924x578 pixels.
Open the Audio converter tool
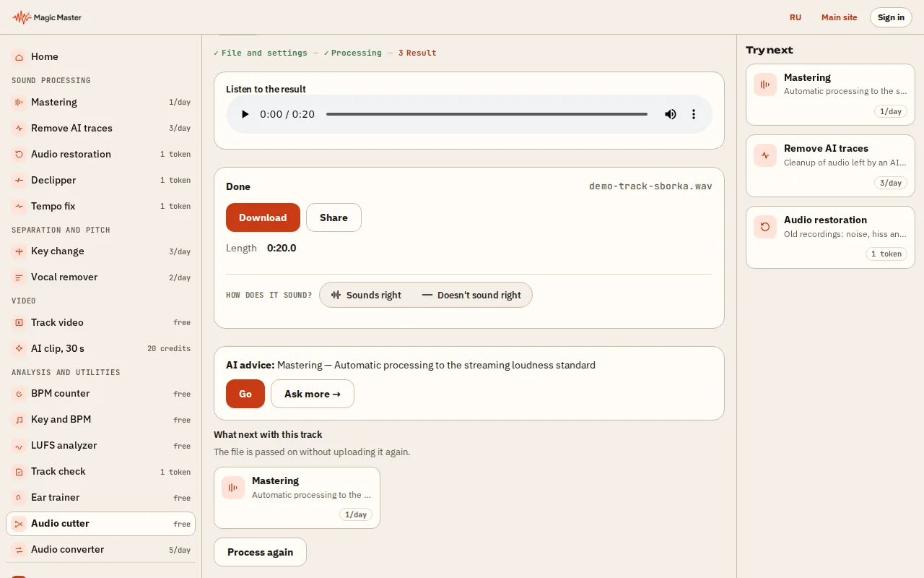click(100, 550)
